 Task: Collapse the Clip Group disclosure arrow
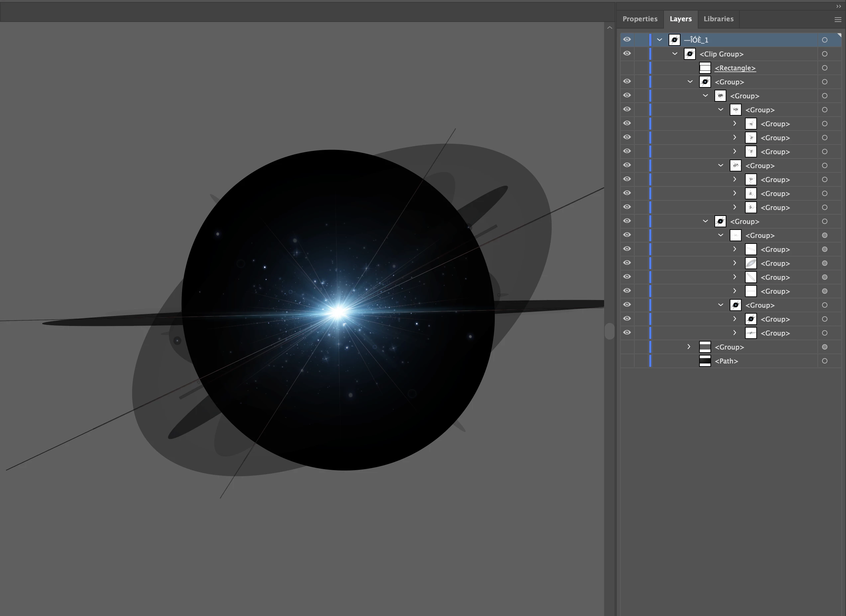coord(675,54)
